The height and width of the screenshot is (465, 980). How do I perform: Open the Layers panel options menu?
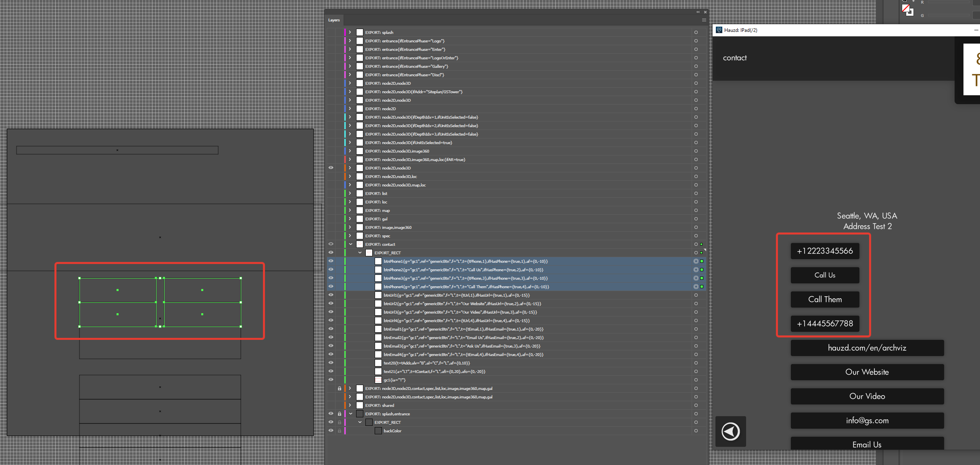(704, 20)
